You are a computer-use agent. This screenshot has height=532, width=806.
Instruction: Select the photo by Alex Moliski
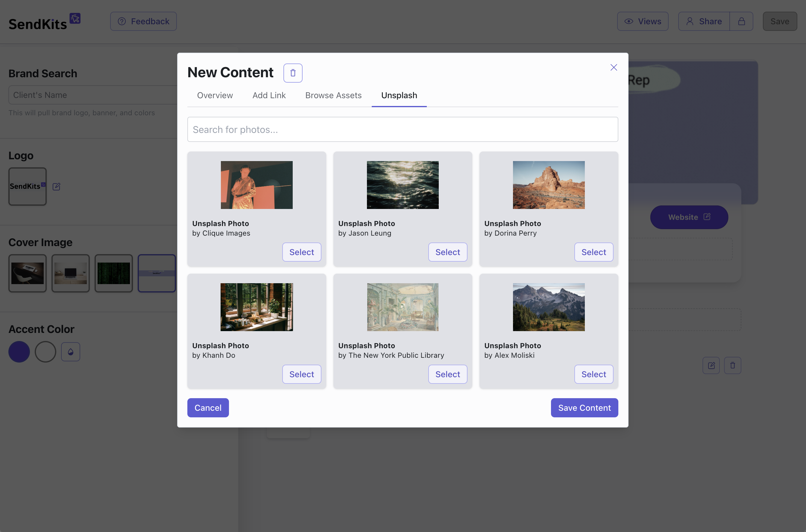[x=594, y=374]
